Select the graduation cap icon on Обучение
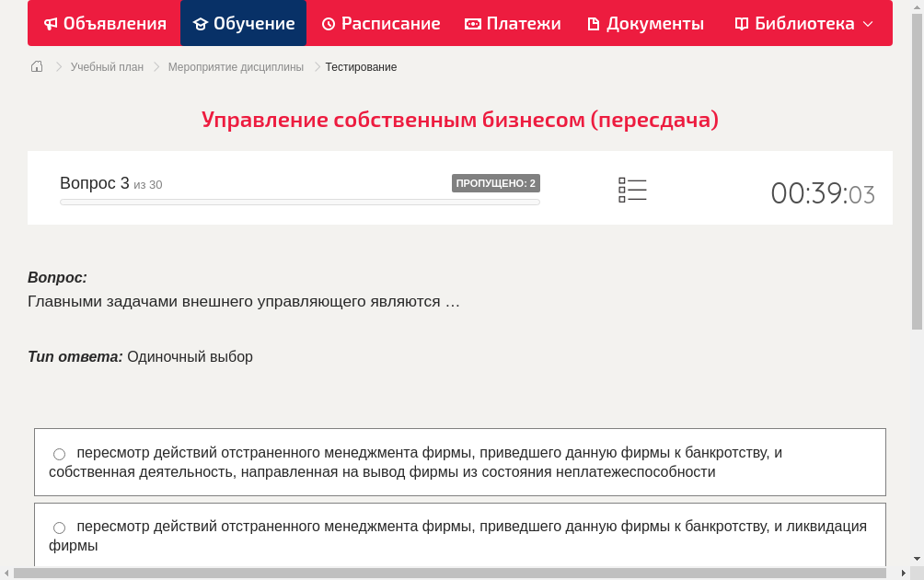The image size is (924, 580). 202,23
